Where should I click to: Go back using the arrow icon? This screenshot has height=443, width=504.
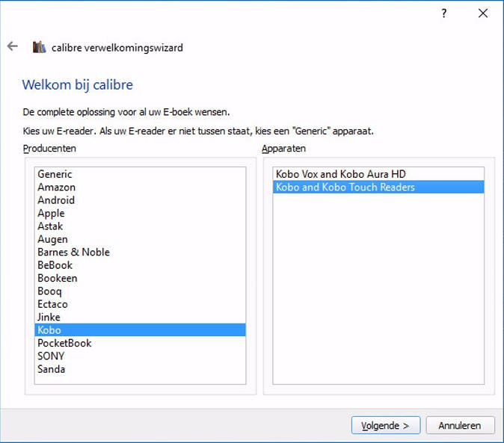[12, 46]
